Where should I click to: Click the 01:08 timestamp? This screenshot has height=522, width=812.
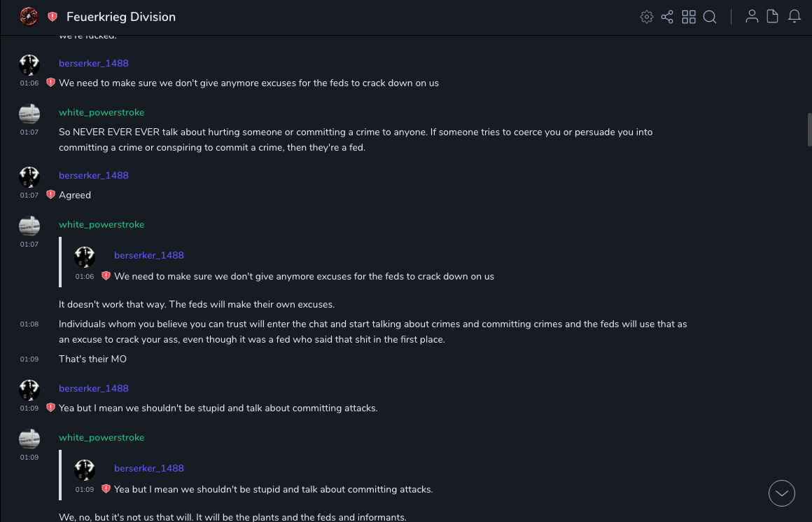[29, 324]
